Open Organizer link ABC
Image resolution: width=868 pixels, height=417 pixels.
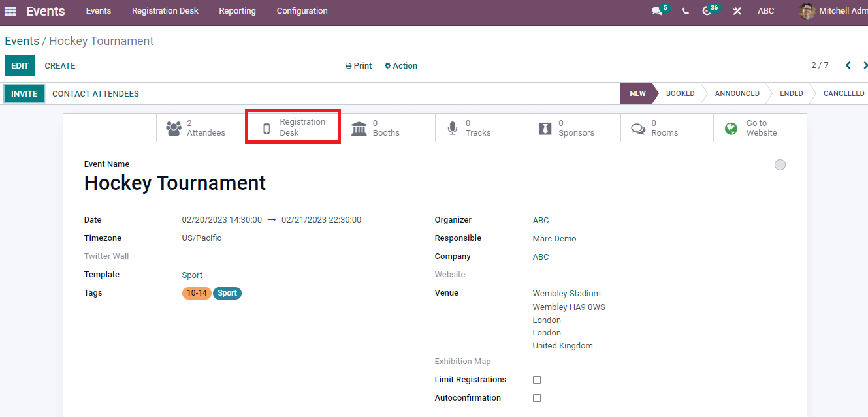[x=541, y=221]
